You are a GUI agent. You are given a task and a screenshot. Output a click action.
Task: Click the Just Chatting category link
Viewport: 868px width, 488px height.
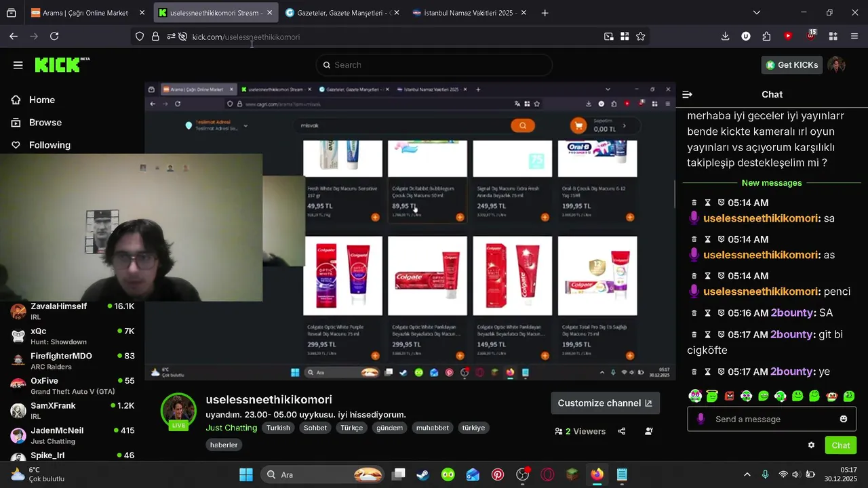[x=231, y=428]
